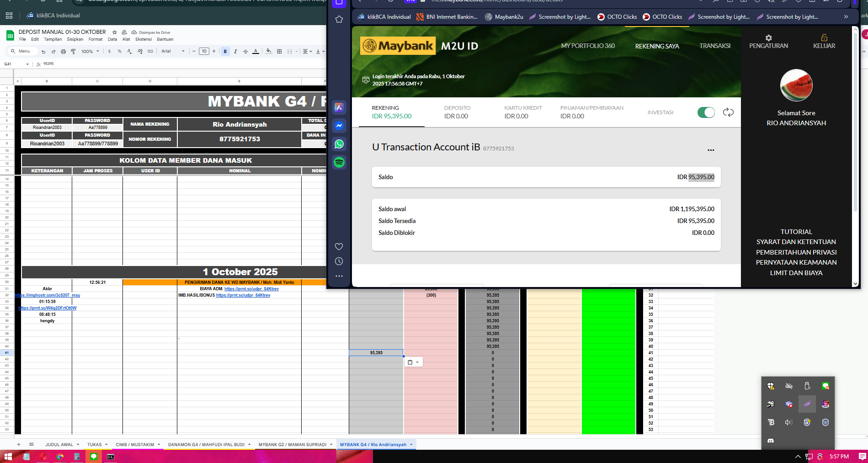Open the zoom 100% dropdown in Sheets

tap(90, 51)
